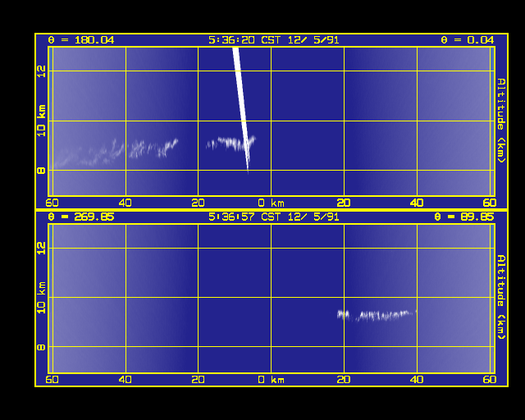Viewport: 525px width, 420px height.
Task: Click the 8 altitude tick in the upper panel
Action: (41, 171)
